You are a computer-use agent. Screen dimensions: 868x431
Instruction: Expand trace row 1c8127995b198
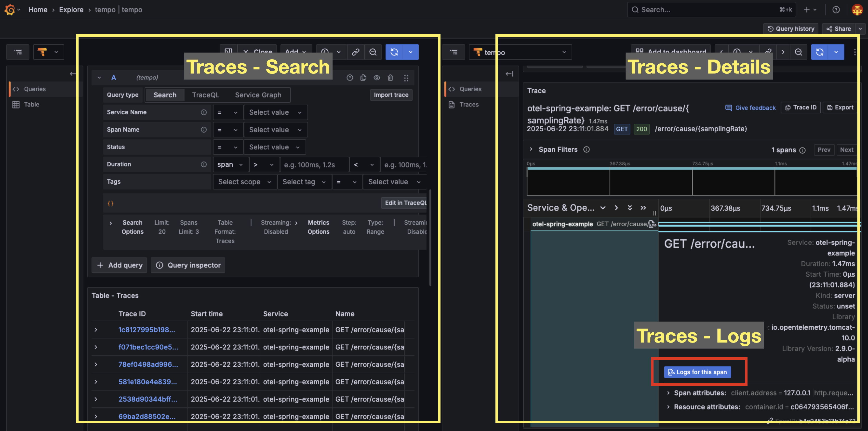pyautogui.click(x=96, y=330)
